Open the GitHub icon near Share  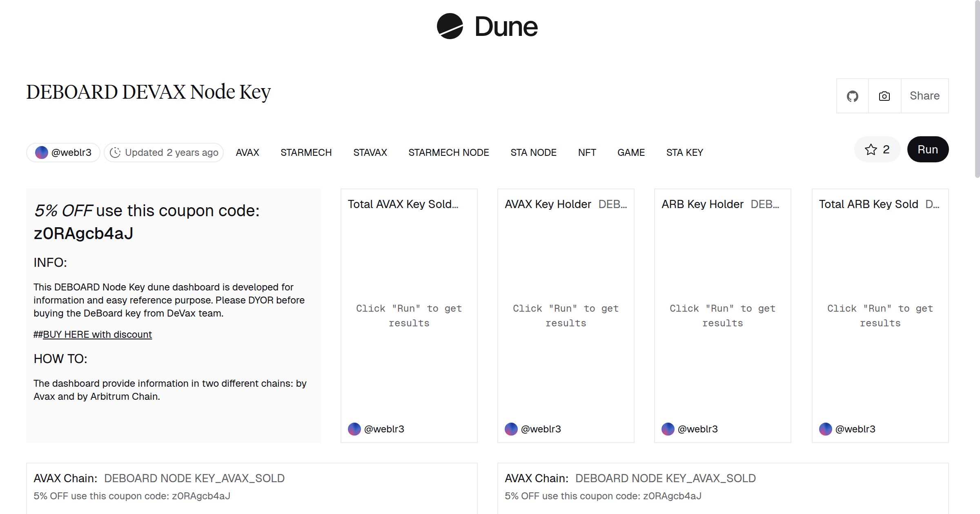(x=853, y=95)
